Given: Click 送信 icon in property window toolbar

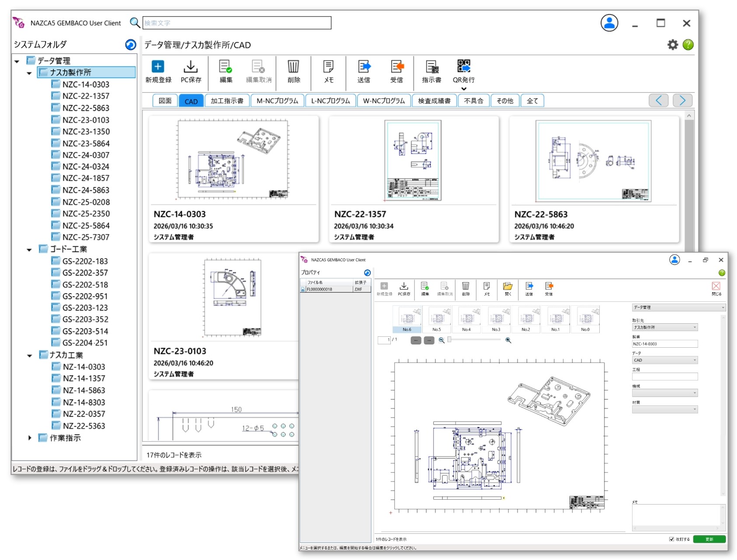Looking at the screenshot, I should click(x=529, y=286).
